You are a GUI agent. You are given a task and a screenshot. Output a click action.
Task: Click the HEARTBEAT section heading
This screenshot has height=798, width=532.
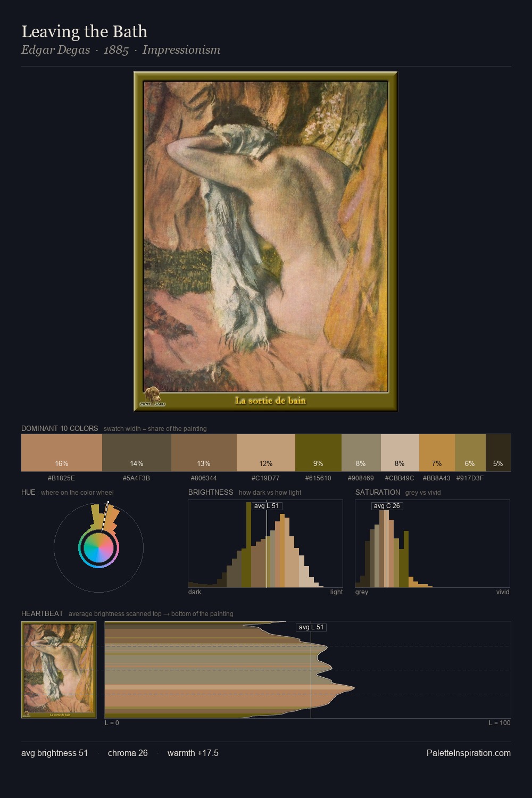tap(42, 613)
